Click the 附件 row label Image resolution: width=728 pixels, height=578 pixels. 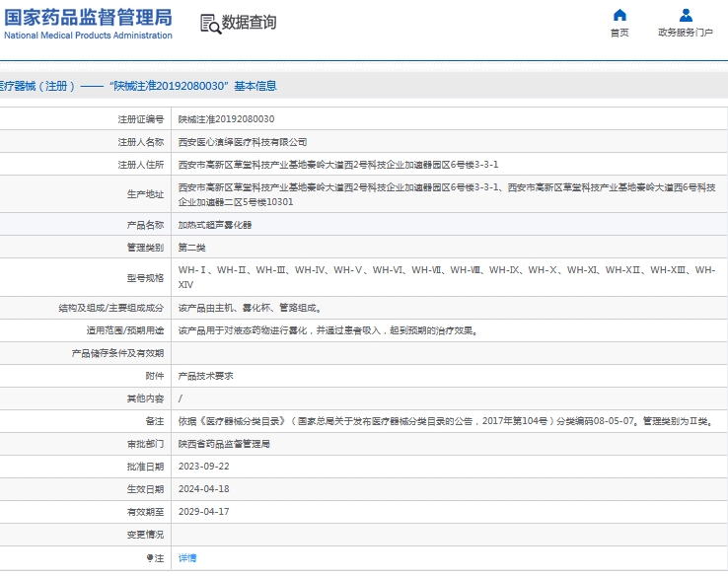tap(155, 376)
